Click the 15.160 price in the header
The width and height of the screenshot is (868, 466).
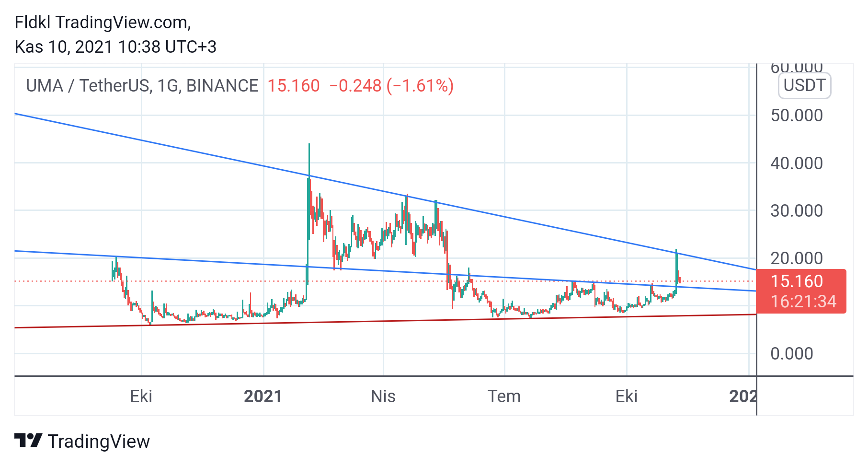[293, 86]
